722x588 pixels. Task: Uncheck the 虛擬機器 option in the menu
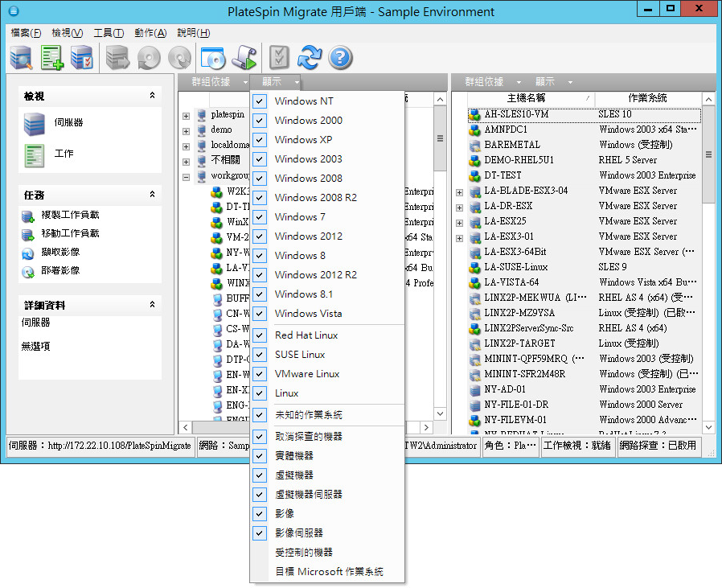click(260, 475)
